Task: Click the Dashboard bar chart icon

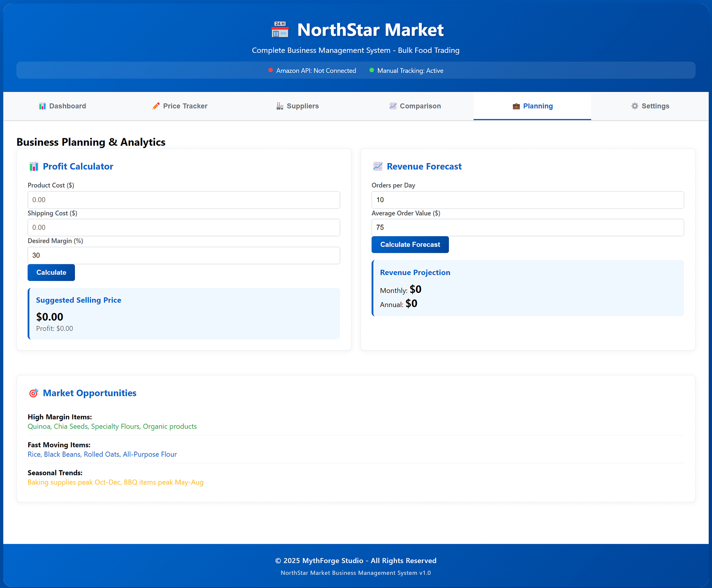Action: (42, 106)
